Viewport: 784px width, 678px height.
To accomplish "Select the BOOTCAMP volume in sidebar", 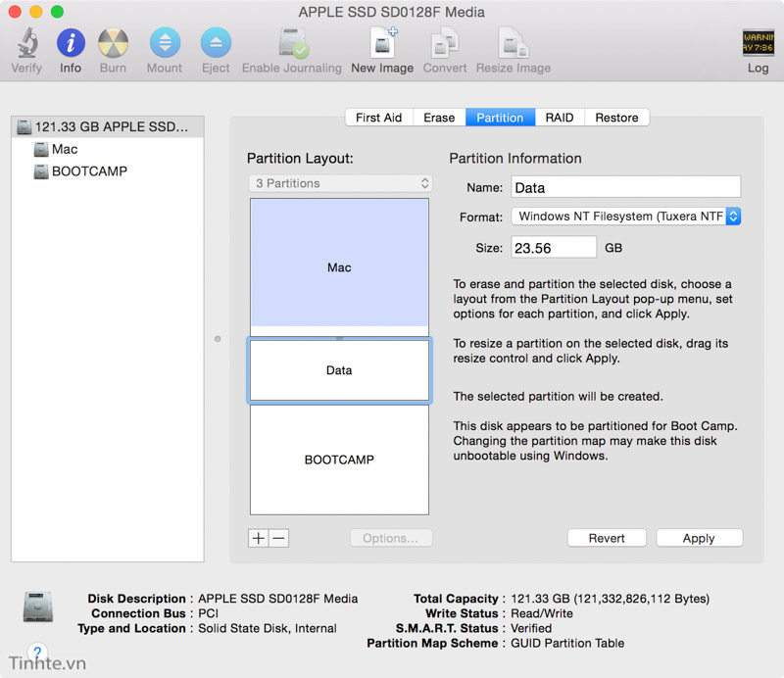I will point(108,171).
